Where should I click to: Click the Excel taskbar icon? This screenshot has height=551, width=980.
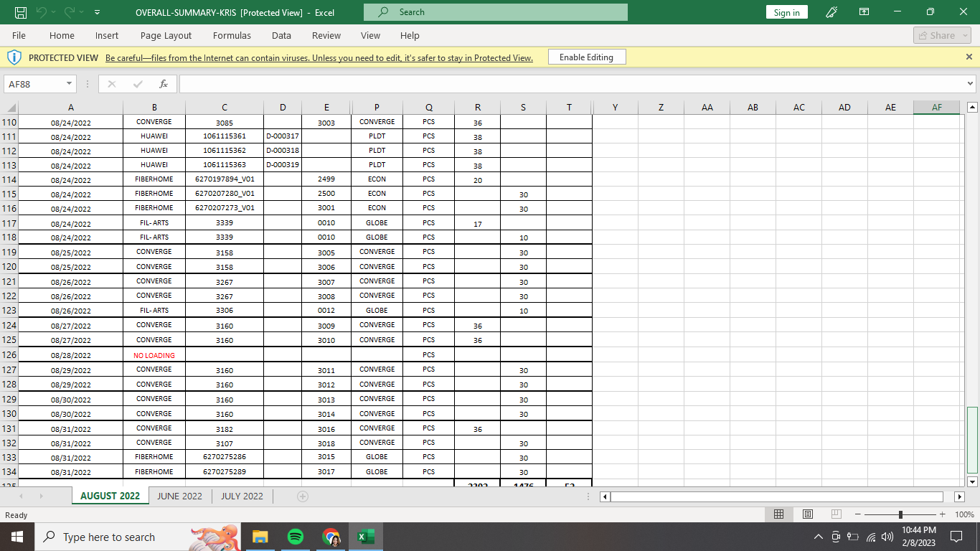(365, 537)
